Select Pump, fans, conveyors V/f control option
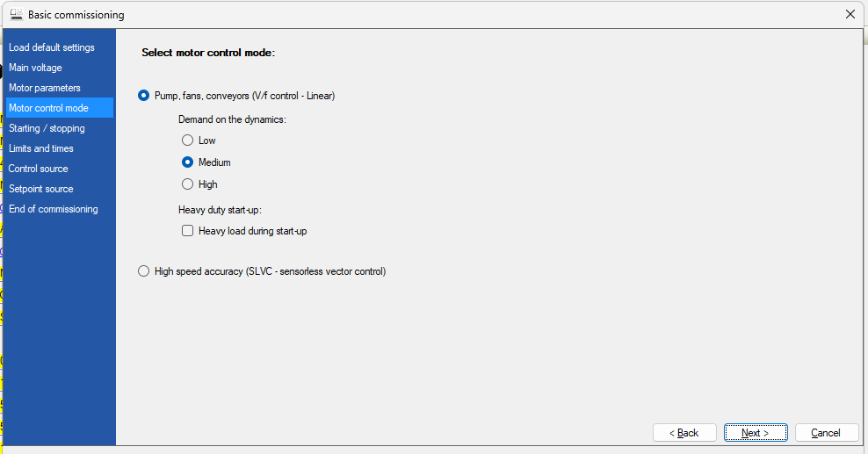 [x=143, y=96]
